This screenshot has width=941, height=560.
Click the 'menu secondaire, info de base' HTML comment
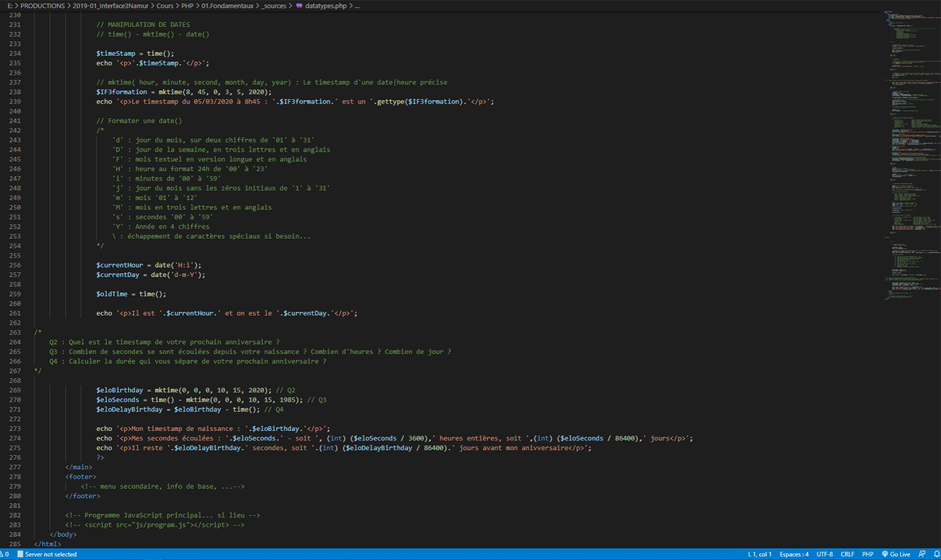pos(163,486)
